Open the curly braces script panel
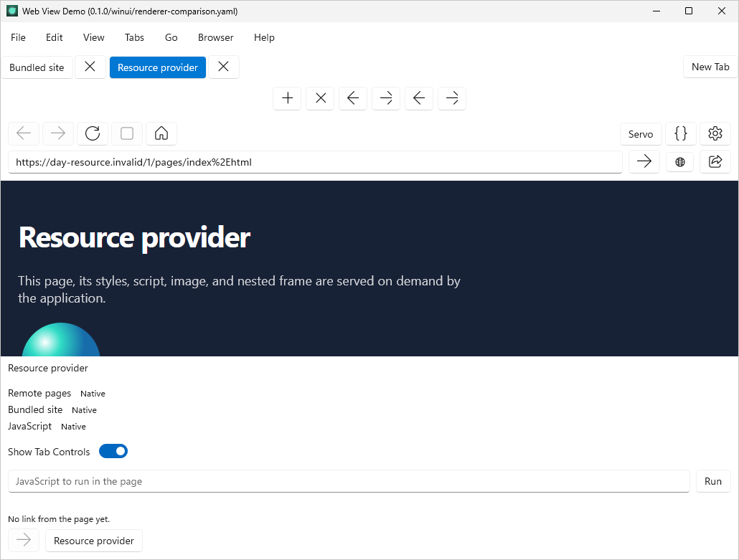Screen dimensions: 739x560 coord(681,134)
